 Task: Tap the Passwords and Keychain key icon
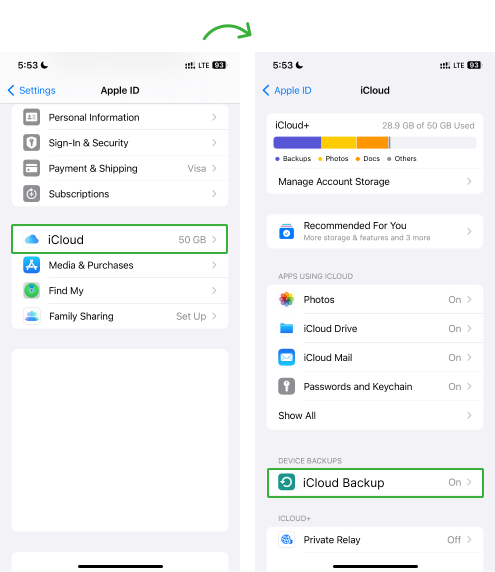tap(286, 386)
